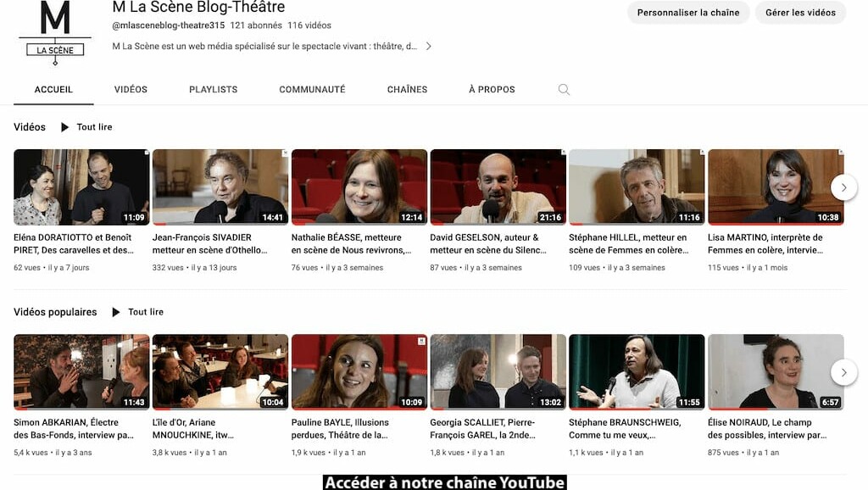Show next videos in the Vidéos row

tap(843, 187)
